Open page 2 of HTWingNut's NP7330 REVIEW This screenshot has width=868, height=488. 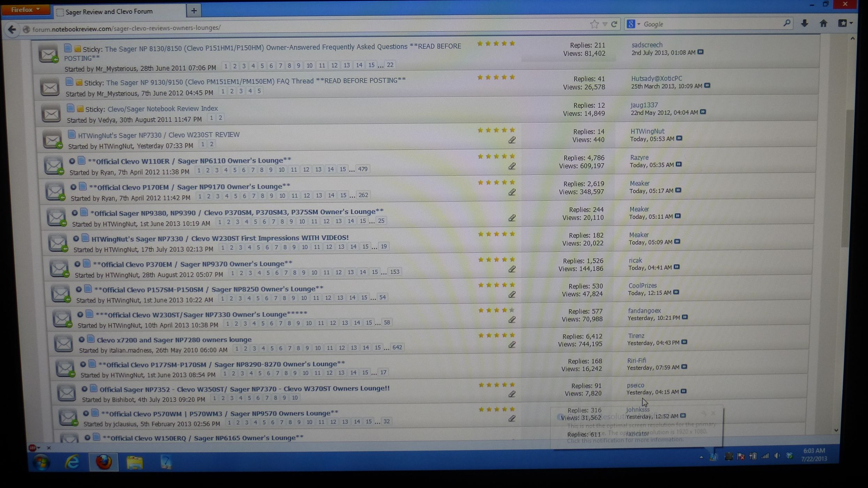click(212, 144)
